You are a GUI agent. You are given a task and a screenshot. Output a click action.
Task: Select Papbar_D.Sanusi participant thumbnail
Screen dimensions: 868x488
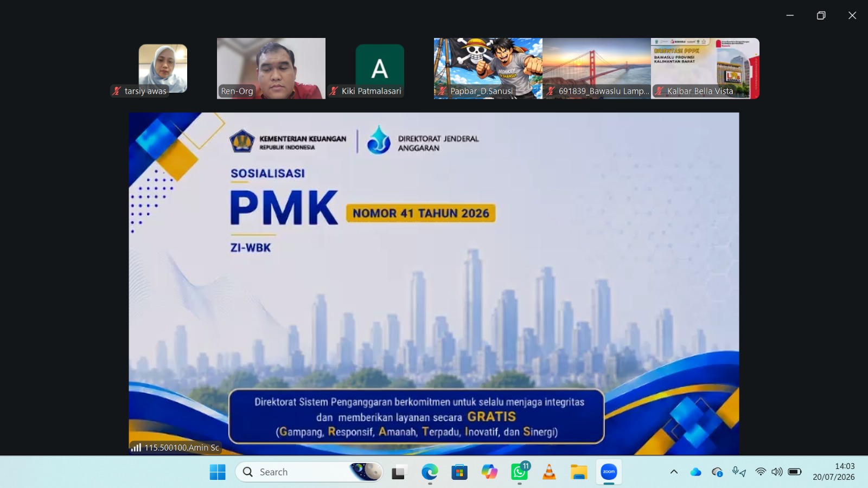click(x=488, y=68)
